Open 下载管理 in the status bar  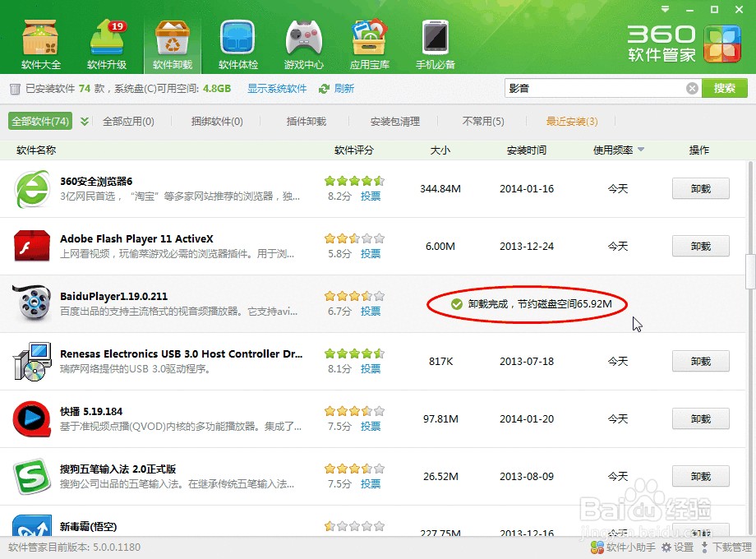point(726,547)
